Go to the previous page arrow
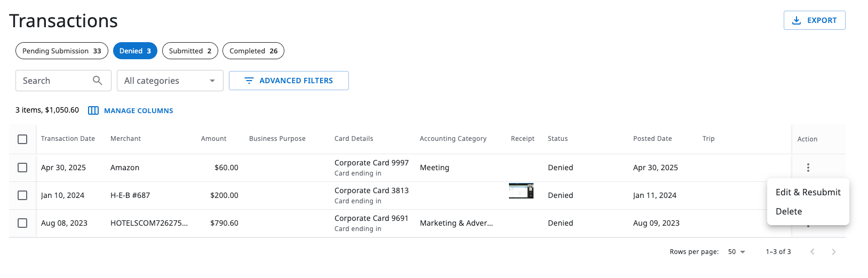The height and width of the screenshot is (278, 868). 812,252
